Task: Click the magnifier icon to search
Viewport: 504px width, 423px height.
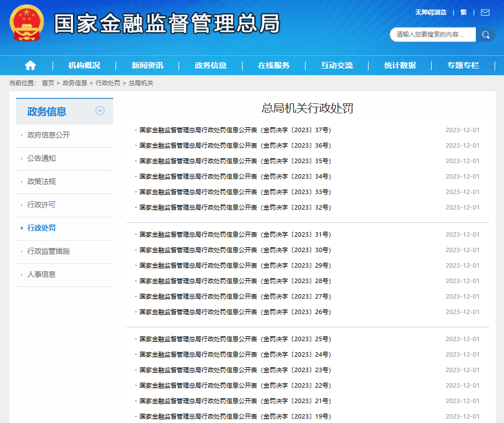Action: tap(486, 34)
